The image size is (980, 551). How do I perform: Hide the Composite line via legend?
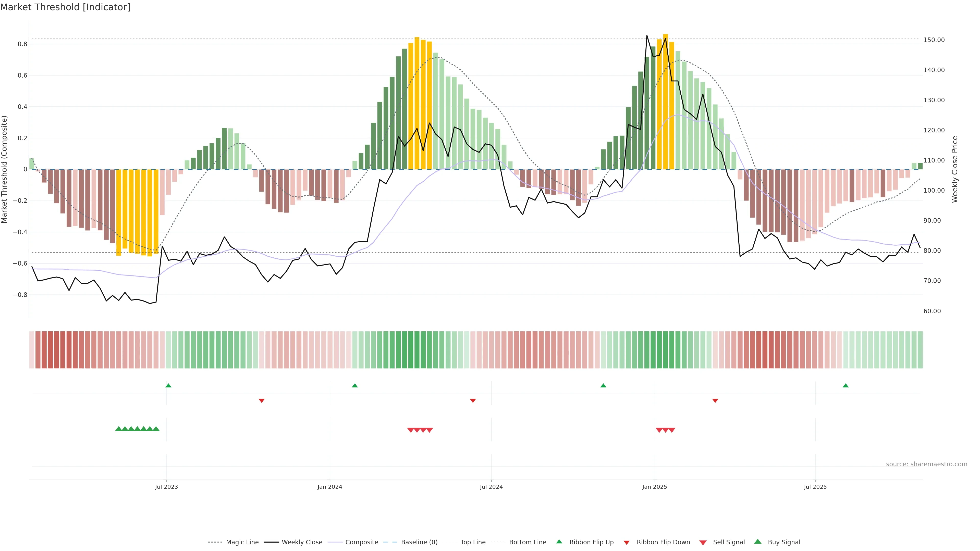click(361, 542)
